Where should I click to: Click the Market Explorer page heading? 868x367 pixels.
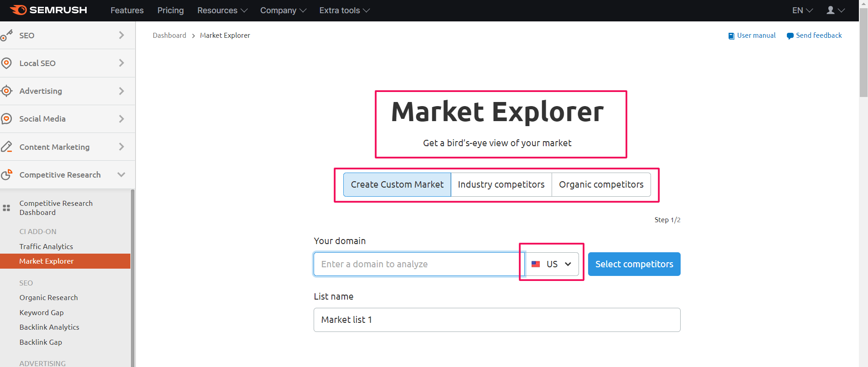click(497, 112)
